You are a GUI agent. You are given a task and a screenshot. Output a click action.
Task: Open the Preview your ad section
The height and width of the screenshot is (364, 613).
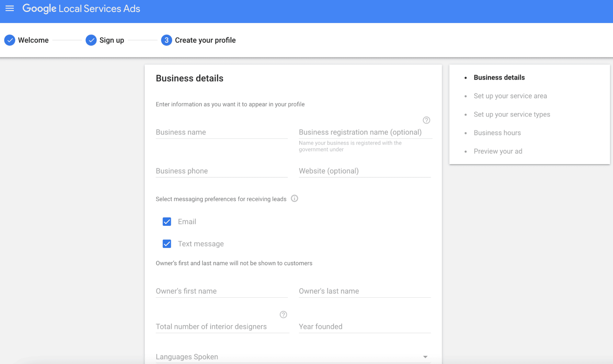(498, 151)
